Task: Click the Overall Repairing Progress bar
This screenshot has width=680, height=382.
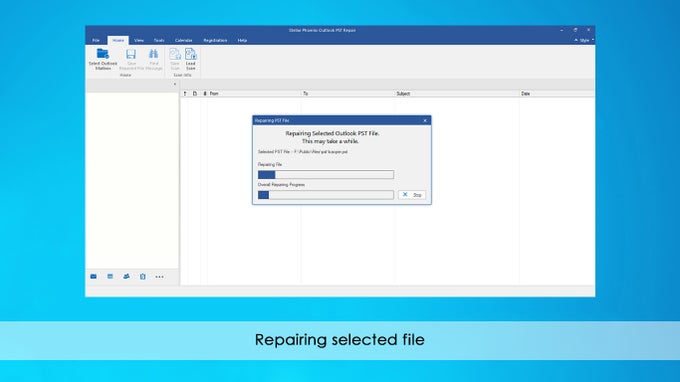Action: 326,195
